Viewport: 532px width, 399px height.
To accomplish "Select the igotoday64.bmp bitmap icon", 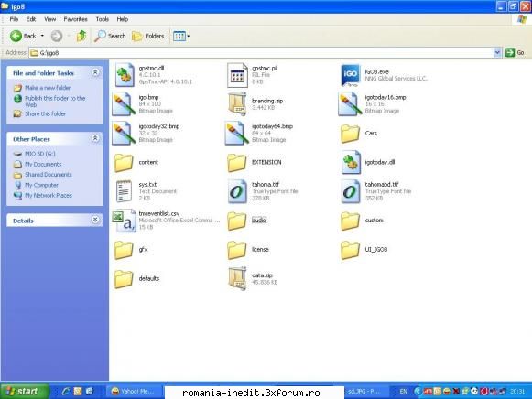I will click(236, 134).
